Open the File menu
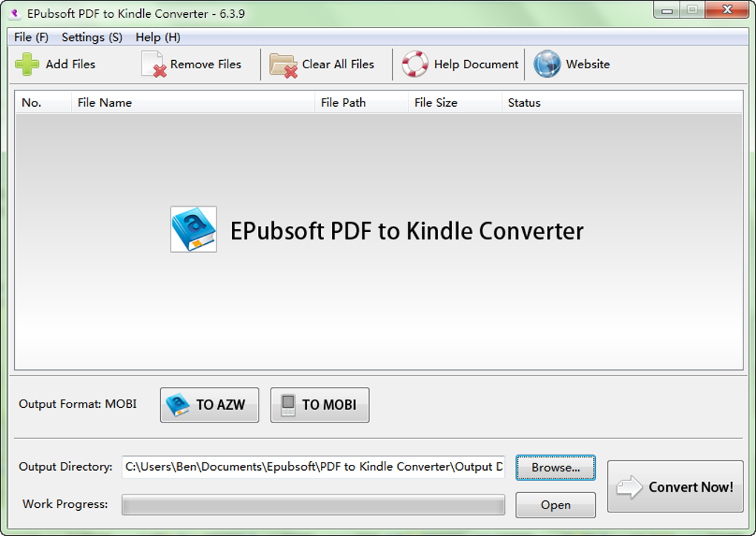Image resolution: width=756 pixels, height=536 pixels. point(30,37)
